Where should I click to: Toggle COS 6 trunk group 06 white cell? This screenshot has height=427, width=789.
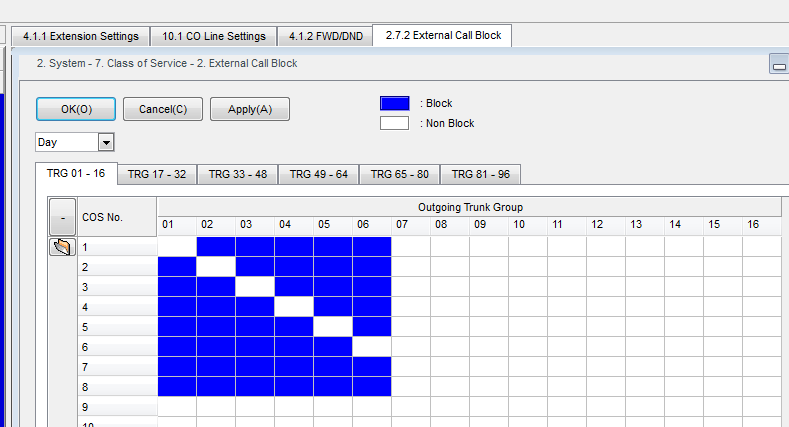(372, 347)
